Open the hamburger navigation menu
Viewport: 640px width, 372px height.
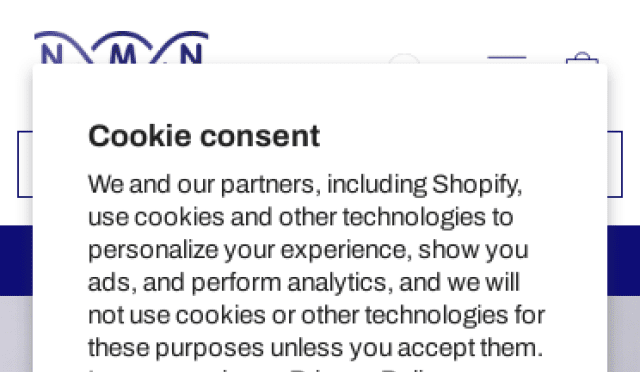coord(507,59)
